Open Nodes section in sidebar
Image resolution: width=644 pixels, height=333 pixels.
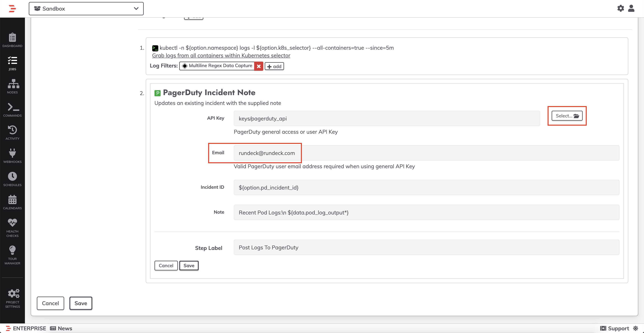(12, 87)
